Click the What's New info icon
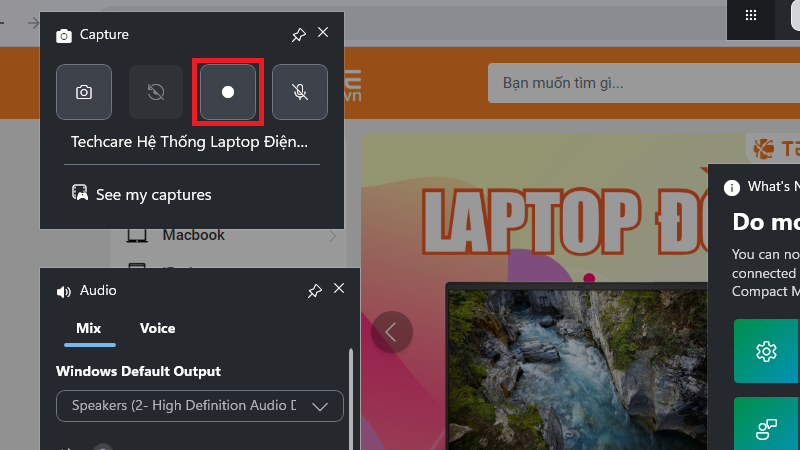 coord(732,187)
